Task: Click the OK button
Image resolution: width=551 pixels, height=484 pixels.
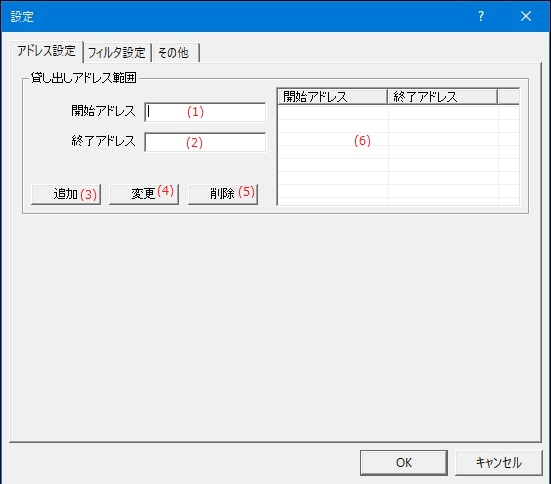Action: (404, 463)
